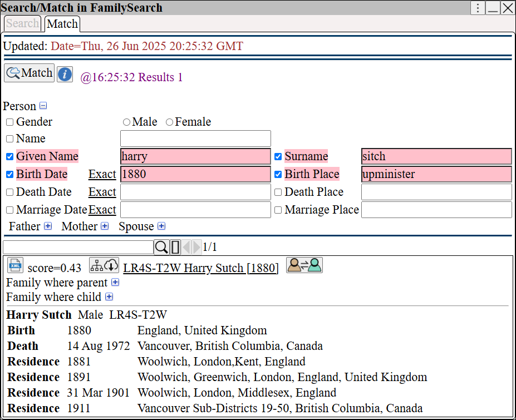Image resolution: width=516 pixels, height=420 pixels.
Task: Enable the Marriage Place checkbox
Action: click(278, 210)
